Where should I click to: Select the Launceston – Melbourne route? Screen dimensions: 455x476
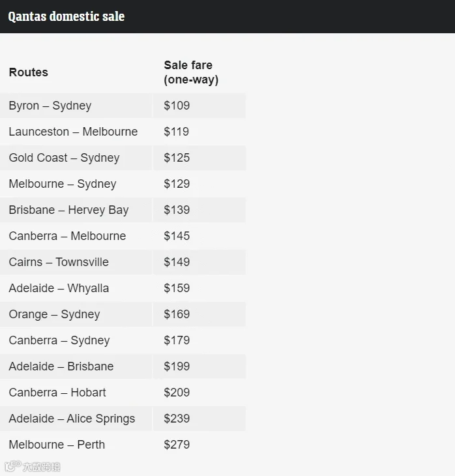pos(73,132)
